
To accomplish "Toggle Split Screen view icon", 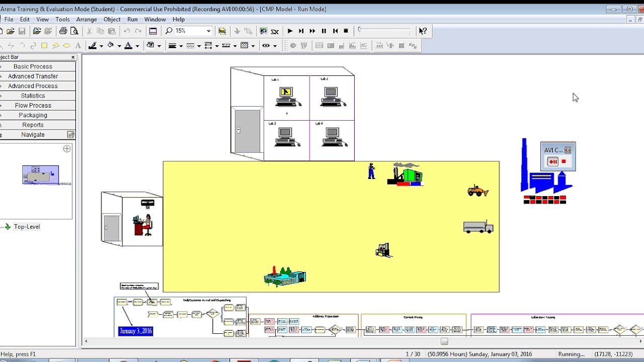I will 153,31.
